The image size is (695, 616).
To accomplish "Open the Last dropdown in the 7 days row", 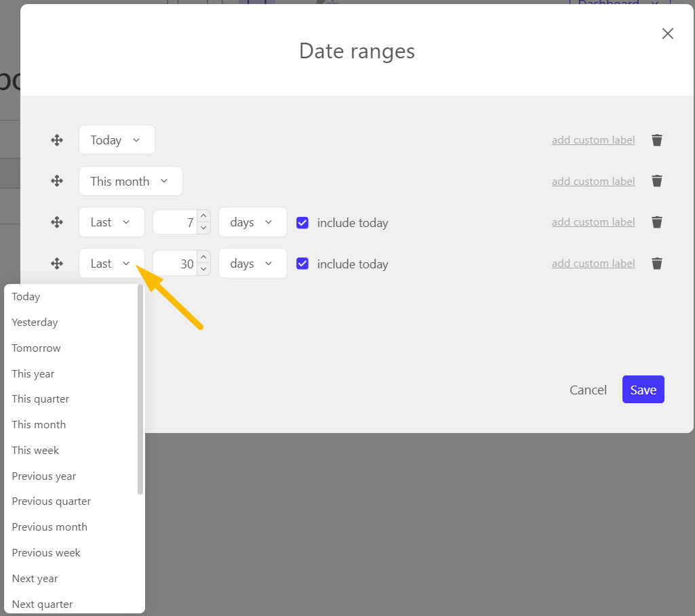I will (x=112, y=222).
